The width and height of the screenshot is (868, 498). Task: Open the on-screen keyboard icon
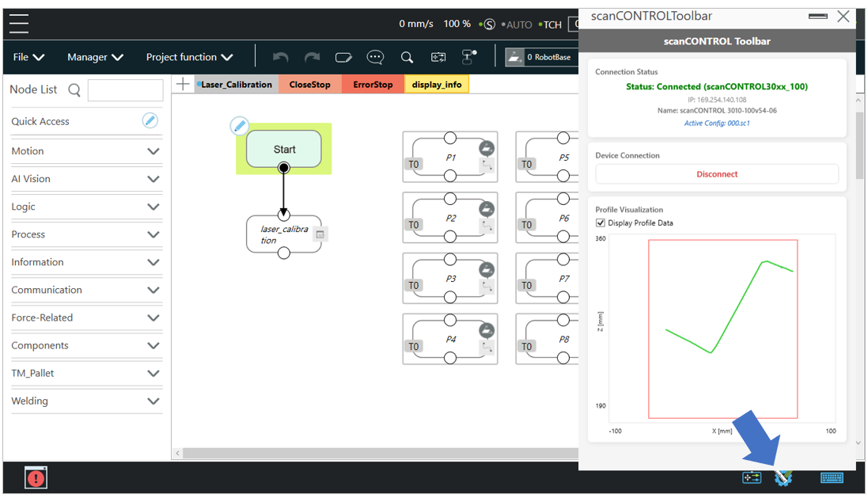point(832,477)
